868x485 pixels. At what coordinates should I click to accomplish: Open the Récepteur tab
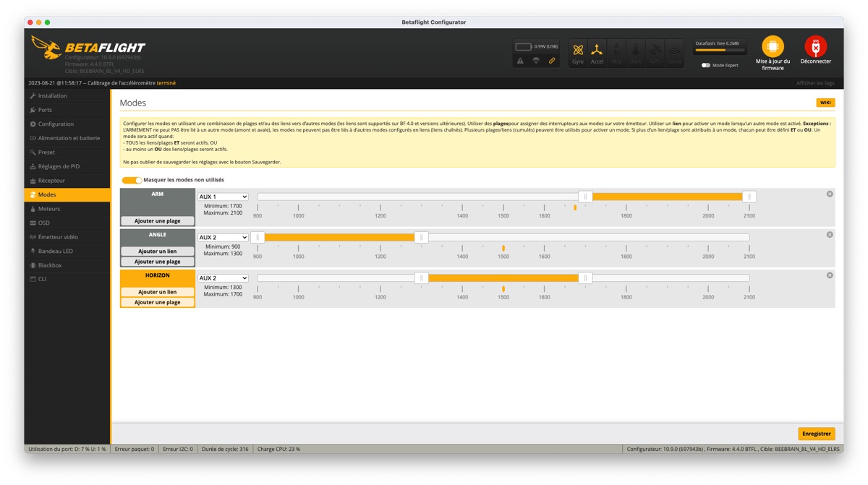pyautogui.click(x=67, y=180)
